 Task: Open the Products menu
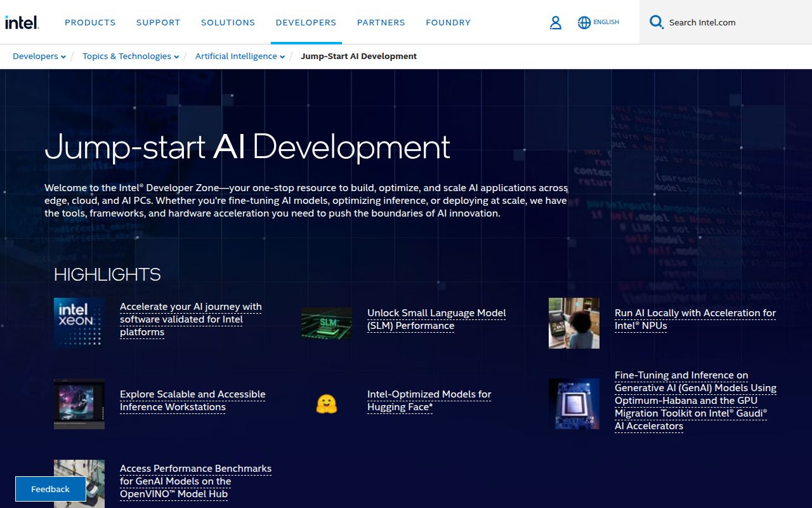90,22
